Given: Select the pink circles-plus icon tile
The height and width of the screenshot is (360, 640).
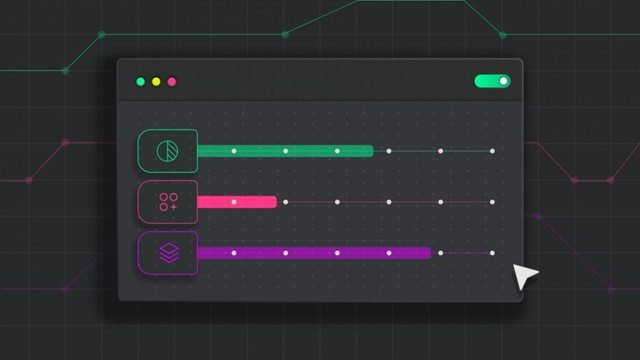Looking at the screenshot, I should coord(168,202).
